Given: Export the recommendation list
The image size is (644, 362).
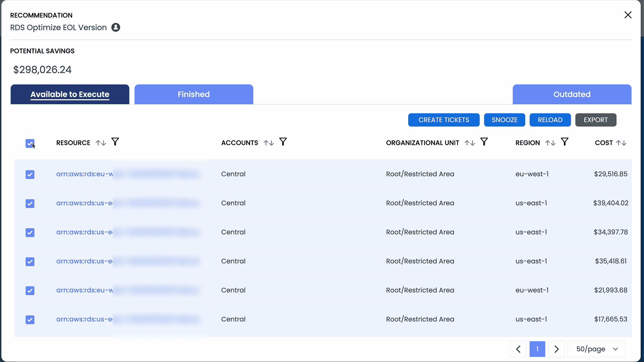Looking at the screenshot, I should point(595,120).
